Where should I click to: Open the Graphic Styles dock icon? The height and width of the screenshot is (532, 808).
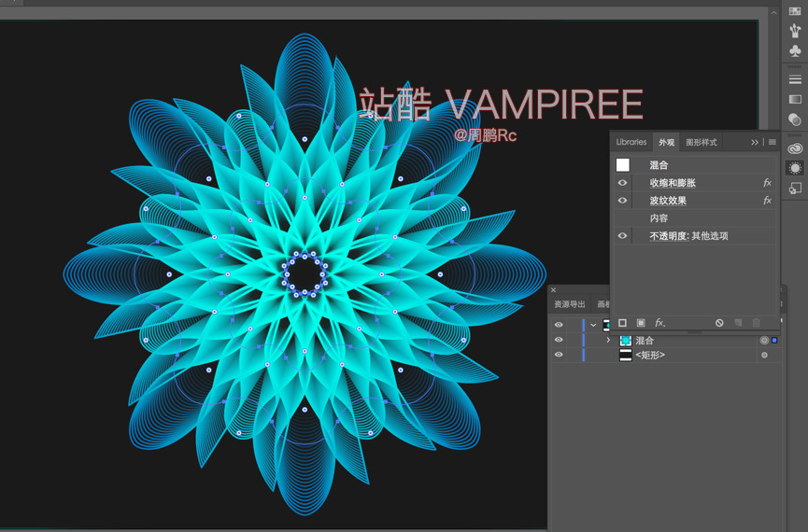[795, 189]
